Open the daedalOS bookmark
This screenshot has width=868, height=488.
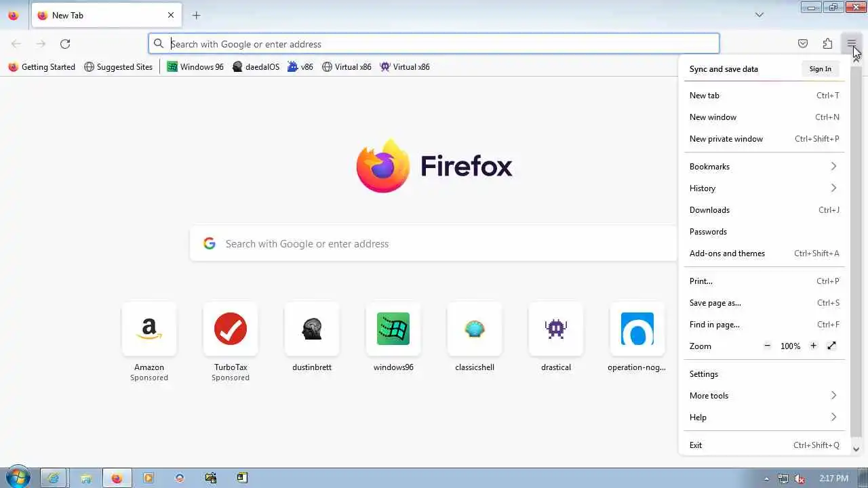pyautogui.click(x=256, y=67)
